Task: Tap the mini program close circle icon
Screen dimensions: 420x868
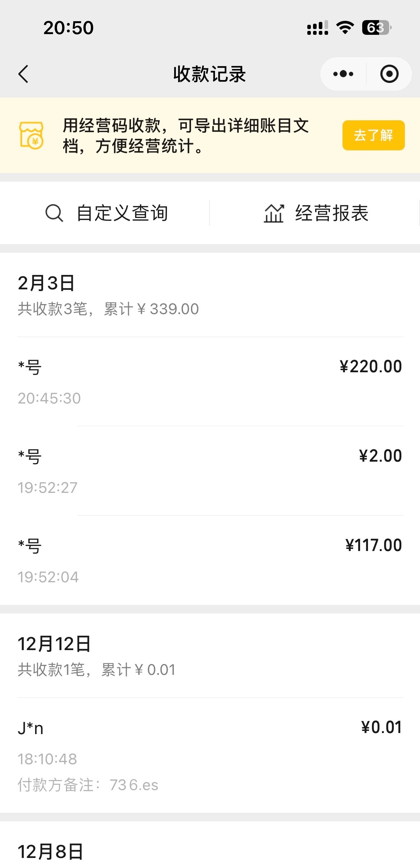Action: [x=389, y=74]
